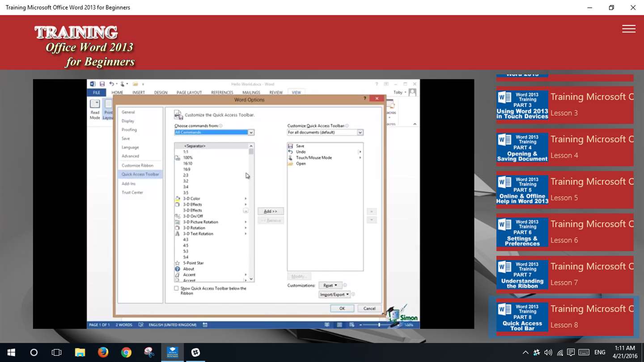Viewport: 644px width, 362px height.
Task: Open Firefox from the taskbar
Action: tap(103, 352)
